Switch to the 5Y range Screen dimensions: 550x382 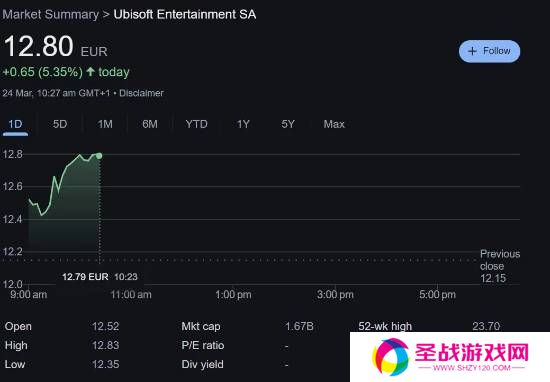tap(288, 124)
